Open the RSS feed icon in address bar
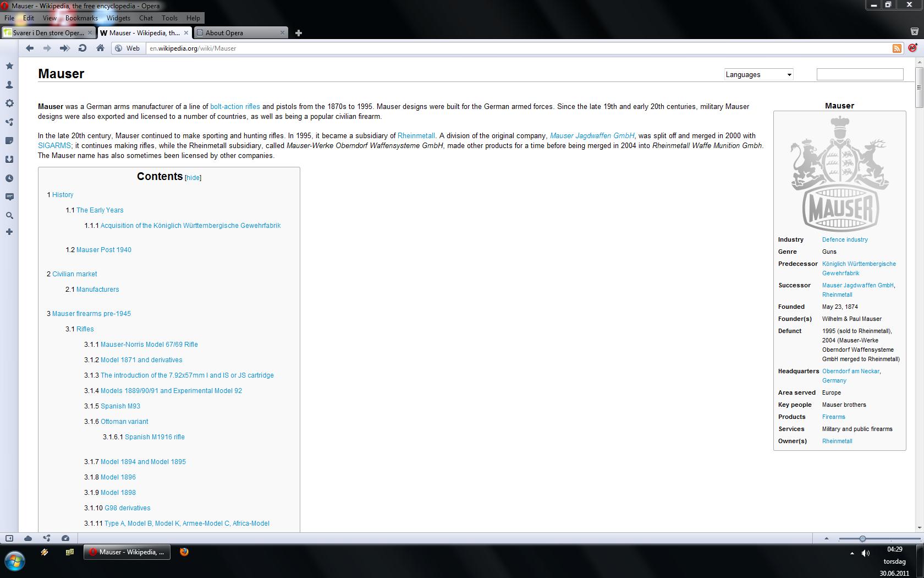The image size is (924, 578). tap(897, 48)
